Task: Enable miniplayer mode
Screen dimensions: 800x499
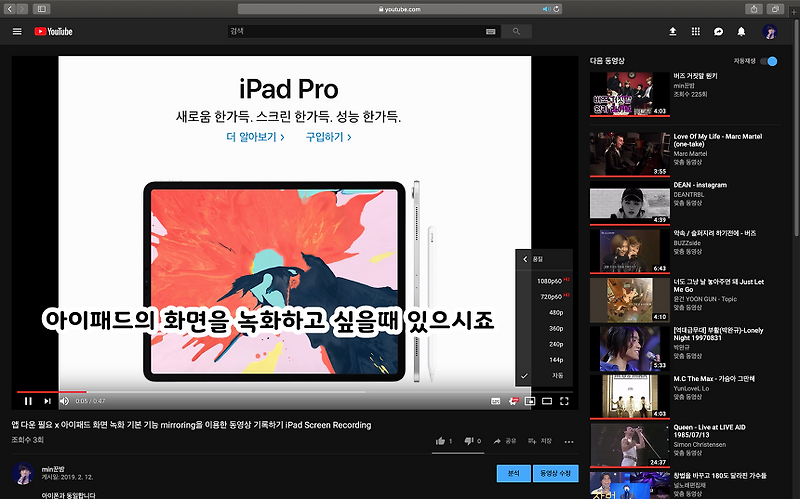Action: pyautogui.click(x=530, y=401)
